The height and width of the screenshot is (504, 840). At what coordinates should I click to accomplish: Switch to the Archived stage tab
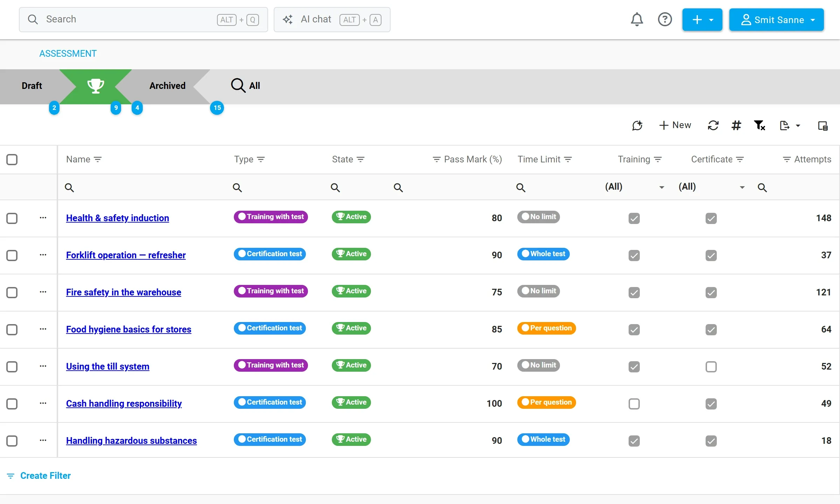coord(167,86)
